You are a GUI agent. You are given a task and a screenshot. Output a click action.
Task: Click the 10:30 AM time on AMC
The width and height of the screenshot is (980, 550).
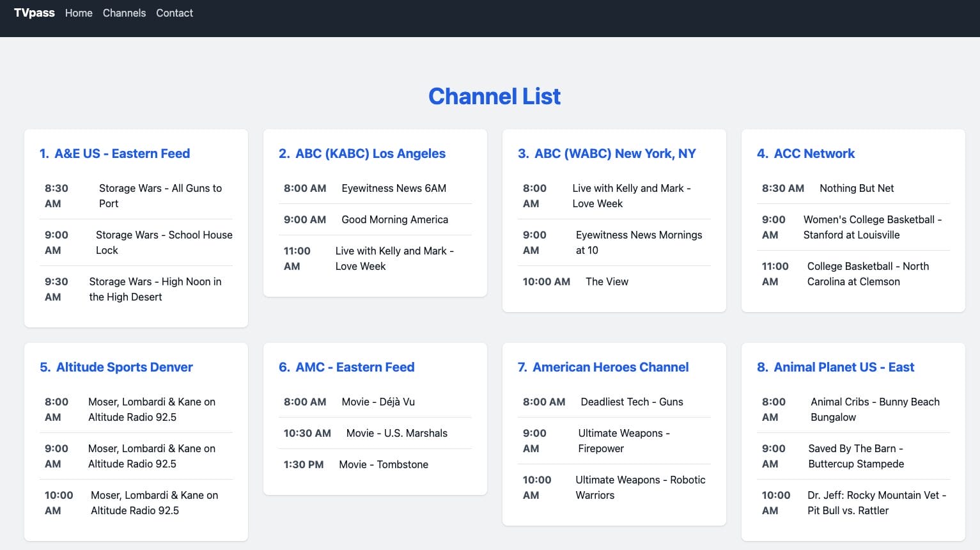tap(307, 433)
